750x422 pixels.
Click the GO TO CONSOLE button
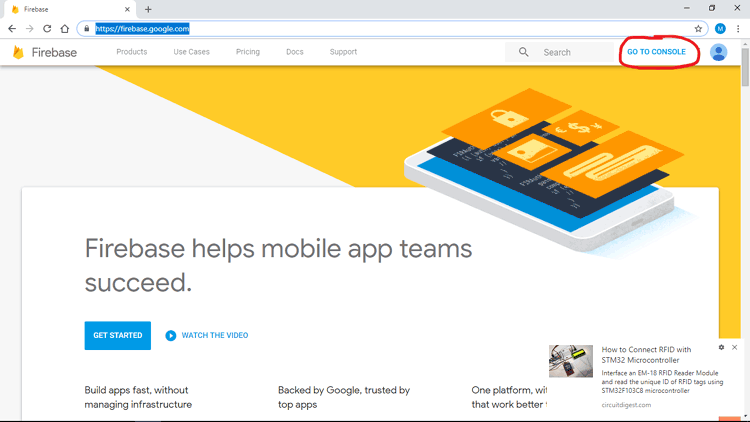[656, 52]
